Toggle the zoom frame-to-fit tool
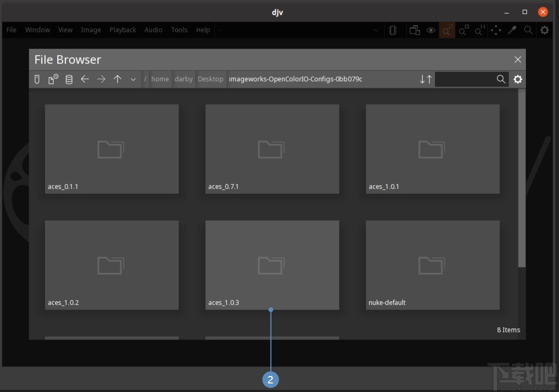Image resolution: width=559 pixels, height=392 pixels. [447, 30]
